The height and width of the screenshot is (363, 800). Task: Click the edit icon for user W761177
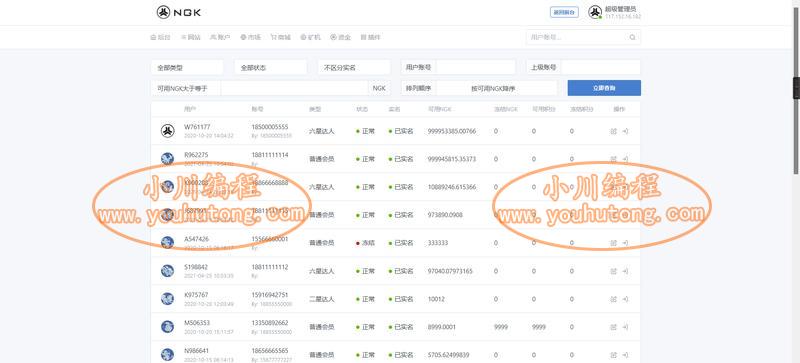(614, 131)
